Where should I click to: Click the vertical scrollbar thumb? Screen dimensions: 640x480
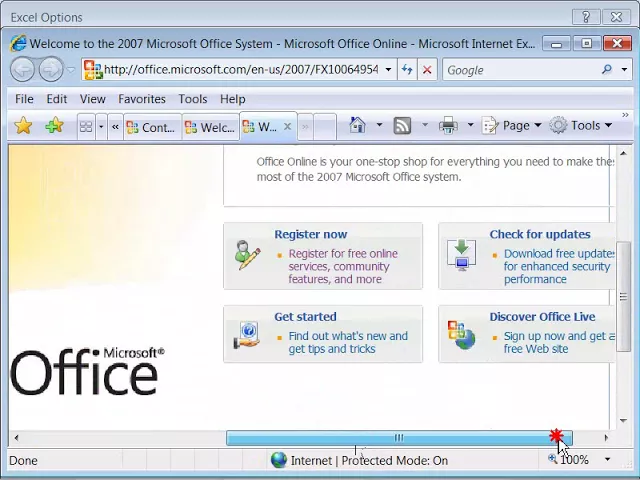point(623,297)
